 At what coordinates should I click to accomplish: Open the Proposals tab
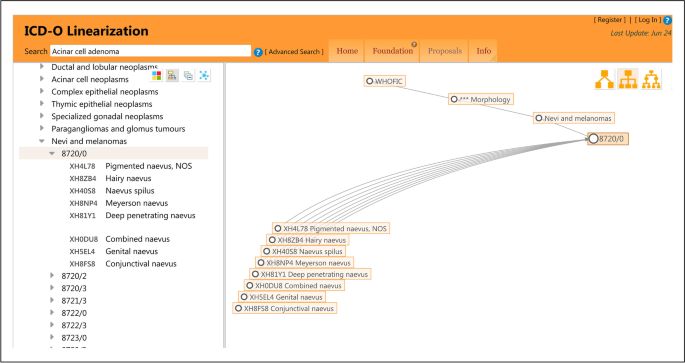[x=445, y=51]
